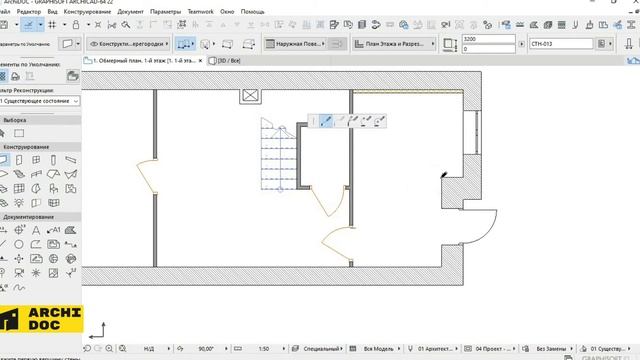
Task: Select the Spline tool
Action: (x=19, y=288)
